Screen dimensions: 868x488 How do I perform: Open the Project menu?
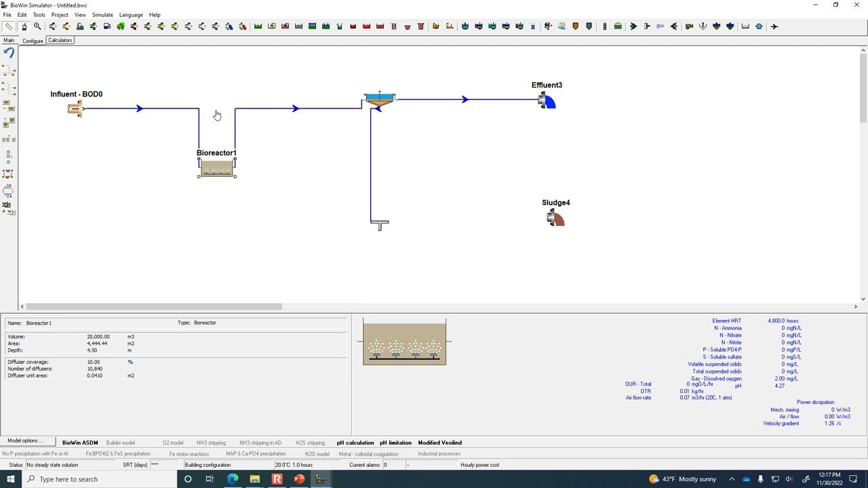(x=60, y=15)
